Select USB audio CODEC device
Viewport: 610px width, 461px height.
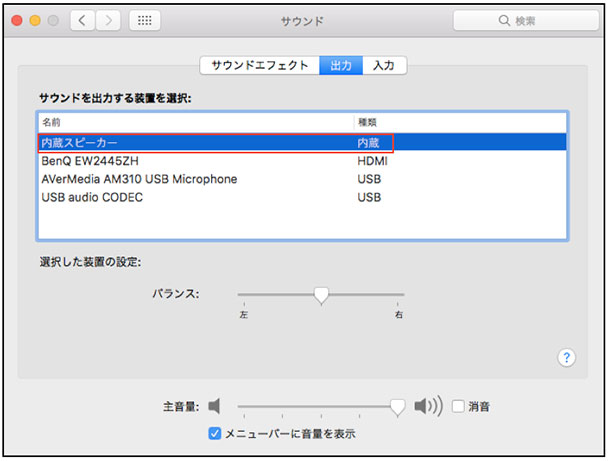tap(302, 197)
